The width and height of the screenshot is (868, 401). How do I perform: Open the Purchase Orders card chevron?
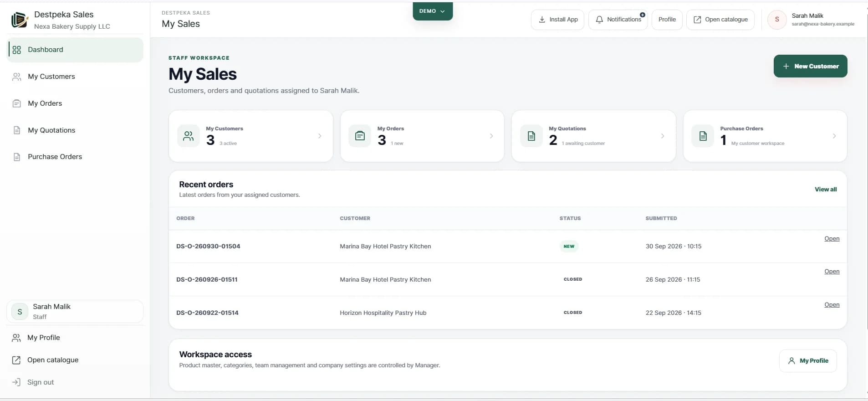pos(834,136)
